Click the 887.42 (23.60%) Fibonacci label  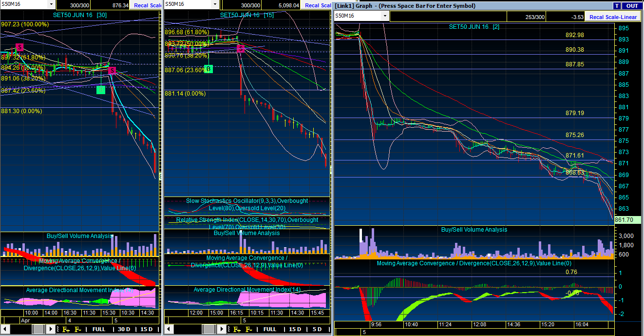pyautogui.click(x=23, y=90)
